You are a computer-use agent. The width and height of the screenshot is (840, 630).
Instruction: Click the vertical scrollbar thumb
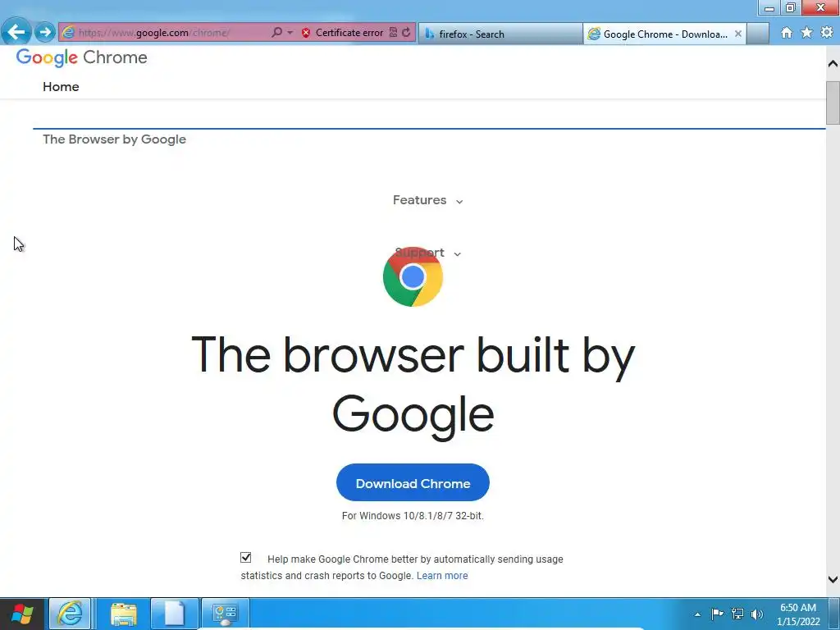pyautogui.click(x=833, y=103)
